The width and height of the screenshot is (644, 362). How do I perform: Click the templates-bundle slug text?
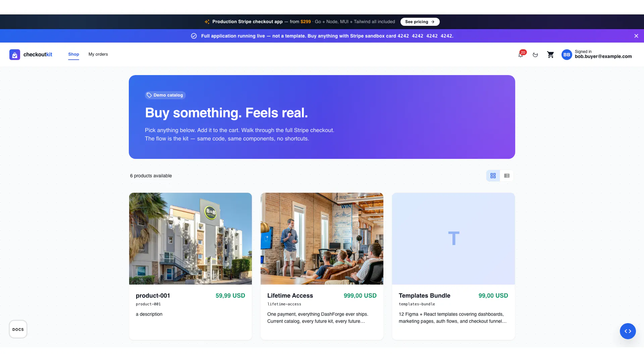pyautogui.click(x=417, y=304)
